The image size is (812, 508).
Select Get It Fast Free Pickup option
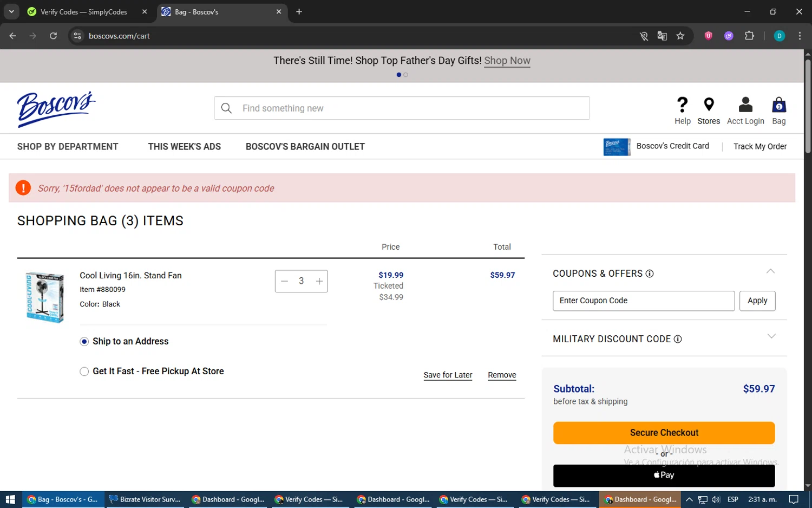[x=84, y=372]
